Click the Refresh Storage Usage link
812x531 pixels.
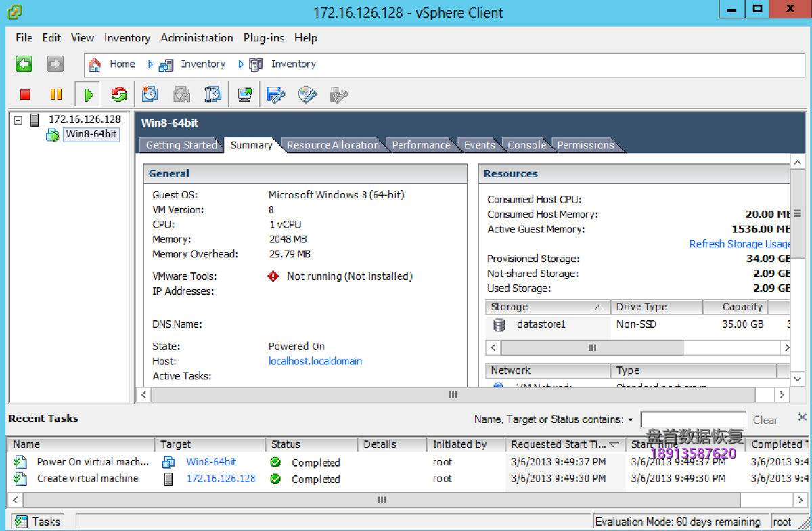(739, 244)
